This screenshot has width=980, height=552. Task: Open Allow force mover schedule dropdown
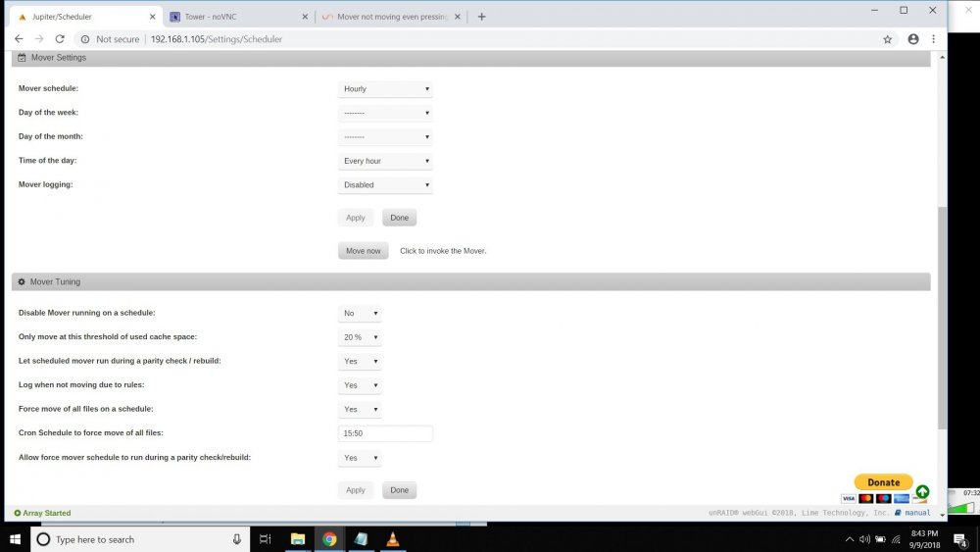(x=360, y=458)
